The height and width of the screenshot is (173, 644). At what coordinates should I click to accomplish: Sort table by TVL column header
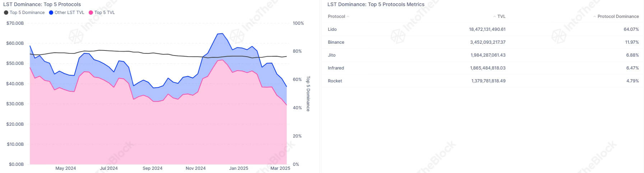click(x=501, y=16)
